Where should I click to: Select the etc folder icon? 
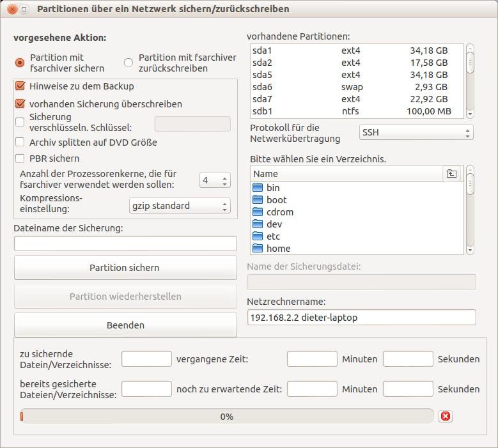click(x=258, y=236)
